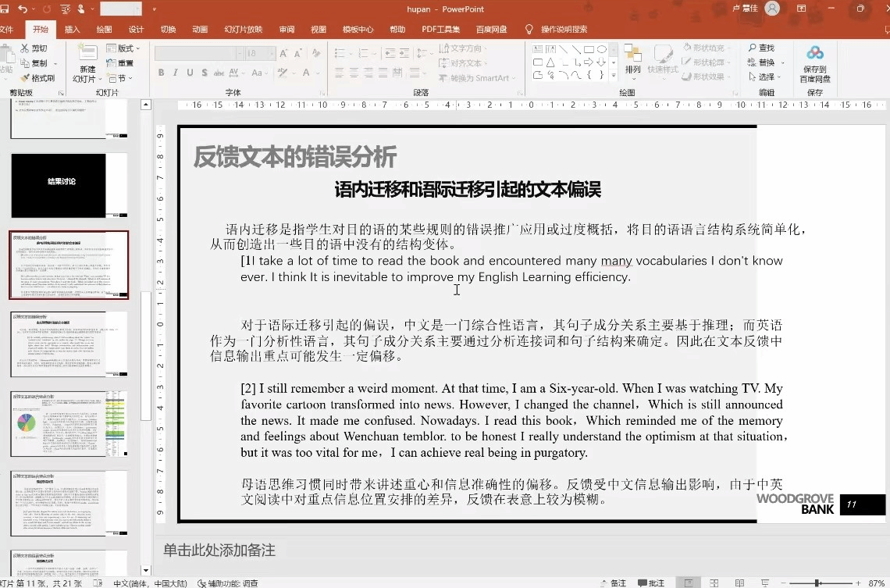This screenshot has height=588, width=890.
Task: Switch to the Slide Show (幻灯片放映) tab
Action: 243,30
